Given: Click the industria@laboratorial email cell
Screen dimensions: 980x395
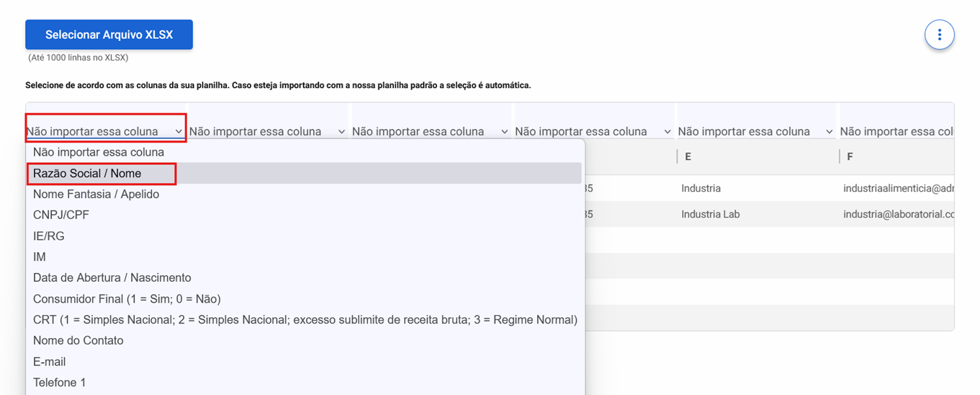Looking at the screenshot, I should point(897,214).
